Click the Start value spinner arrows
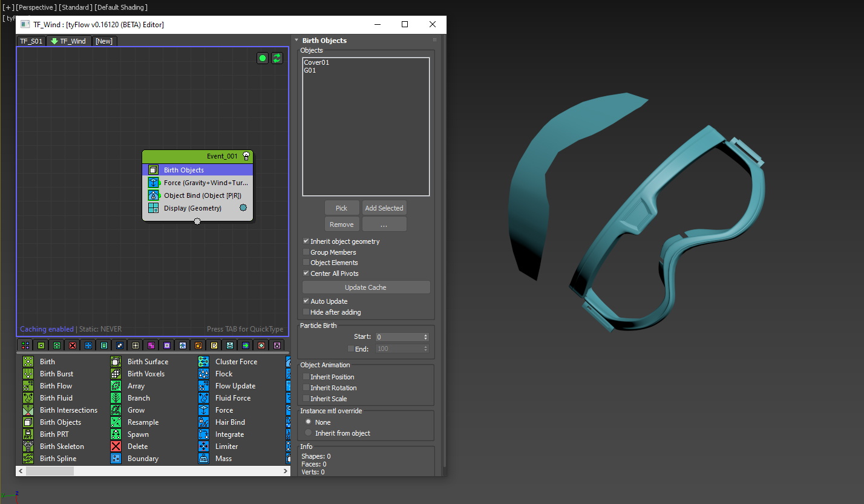 click(x=426, y=336)
